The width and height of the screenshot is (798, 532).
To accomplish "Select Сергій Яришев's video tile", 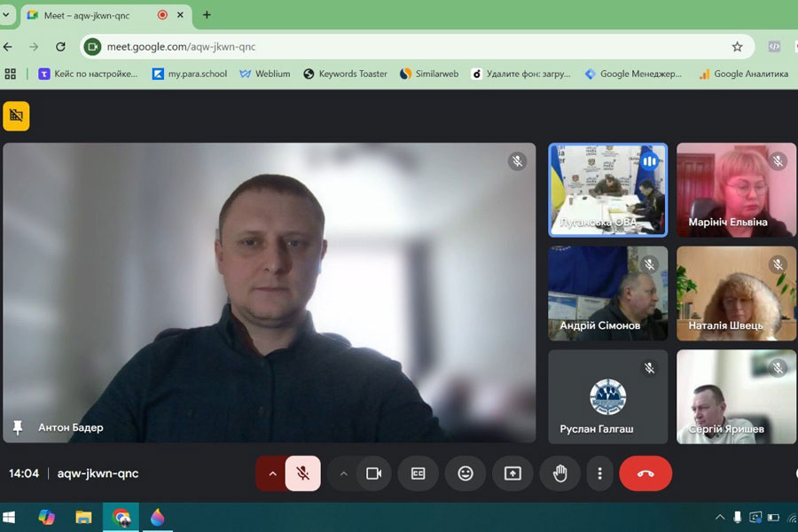I will (x=736, y=396).
